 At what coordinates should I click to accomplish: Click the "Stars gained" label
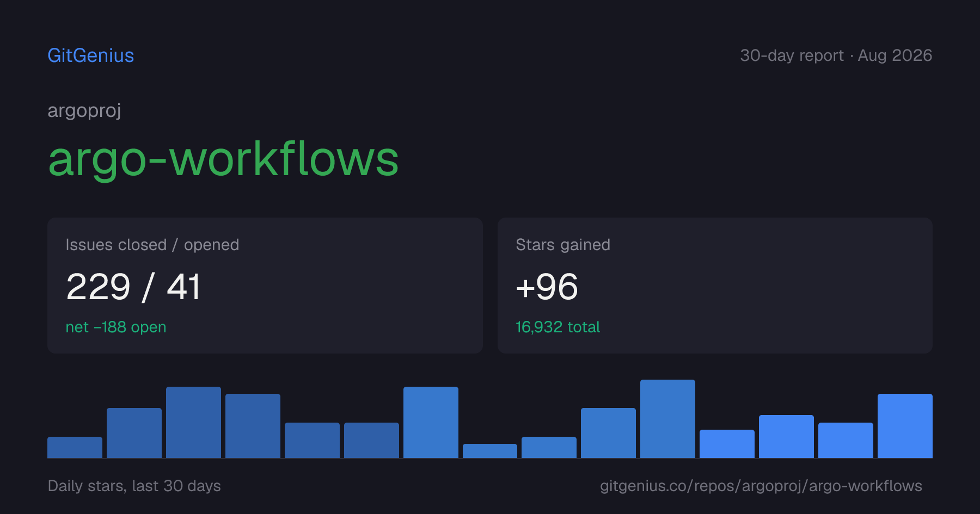pos(563,245)
